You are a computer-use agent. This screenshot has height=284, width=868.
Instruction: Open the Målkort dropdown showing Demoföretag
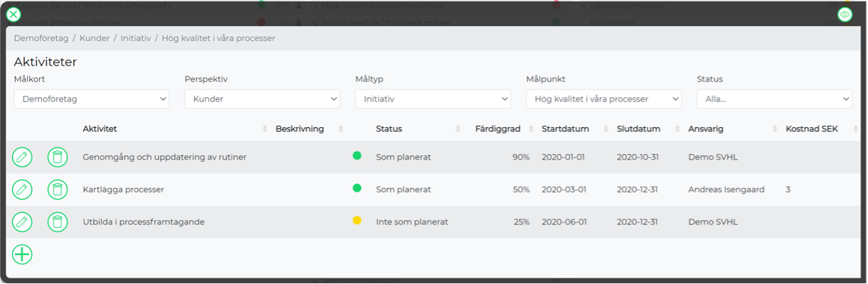tap(92, 99)
